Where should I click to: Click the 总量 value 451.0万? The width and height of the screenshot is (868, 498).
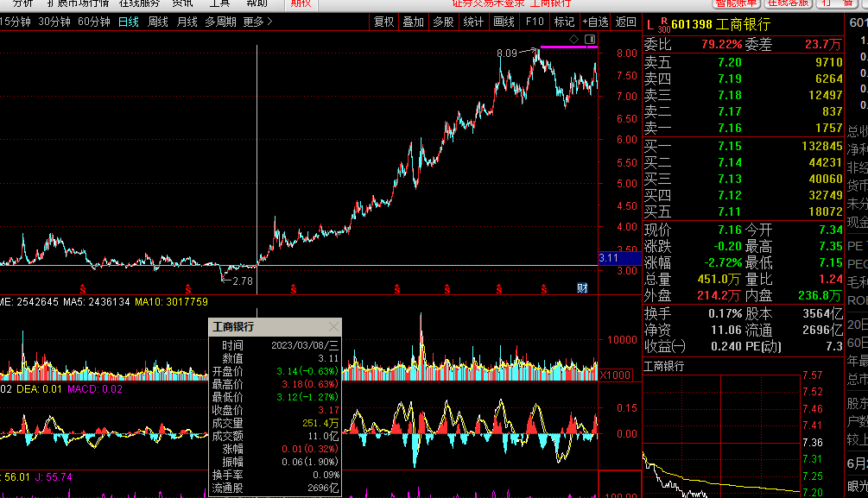pyautogui.click(x=719, y=280)
